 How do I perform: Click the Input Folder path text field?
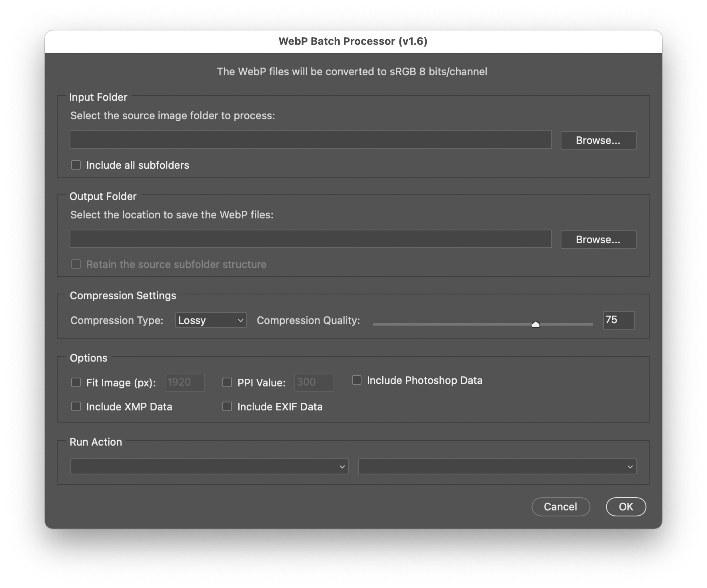tap(311, 140)
